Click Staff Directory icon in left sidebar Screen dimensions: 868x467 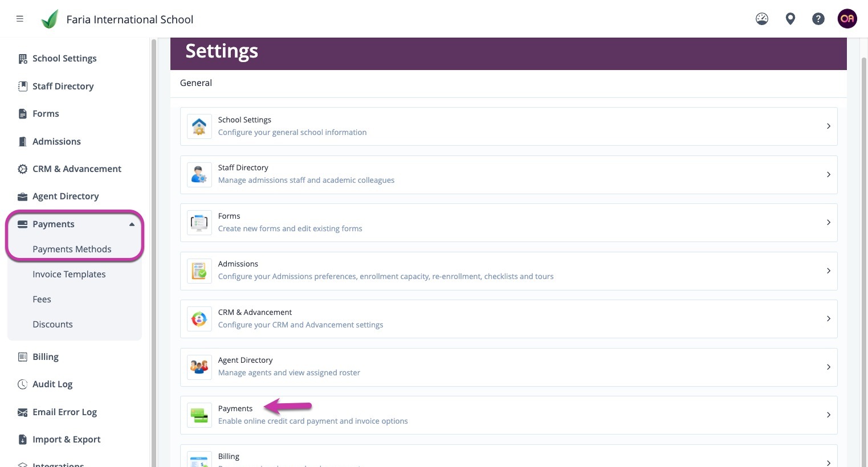pos(23,87)
